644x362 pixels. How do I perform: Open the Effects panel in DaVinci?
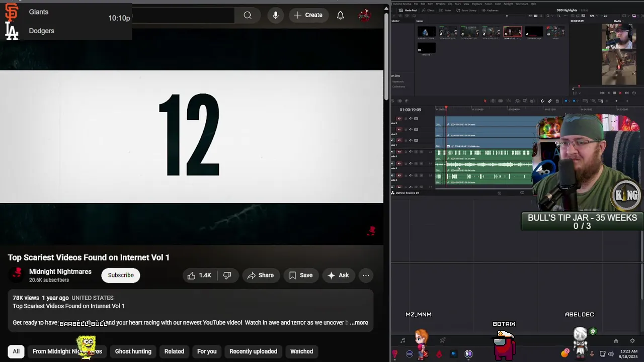(428, 10)
